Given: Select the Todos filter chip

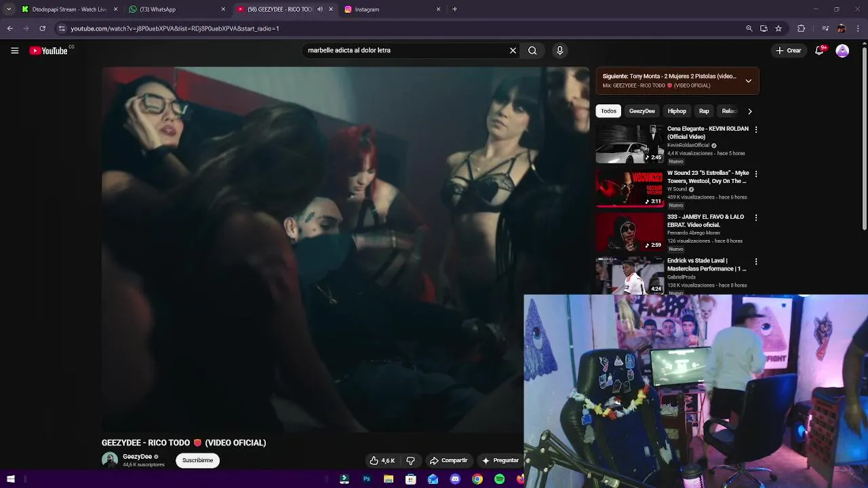Looking at the screenshot, I should pos(608,111).
